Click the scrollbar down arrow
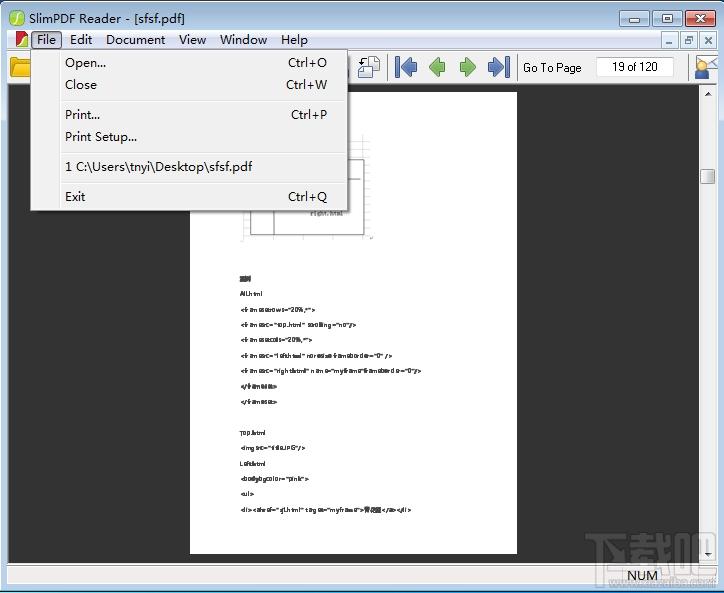724x593 pixels. [x=708, y=554]
